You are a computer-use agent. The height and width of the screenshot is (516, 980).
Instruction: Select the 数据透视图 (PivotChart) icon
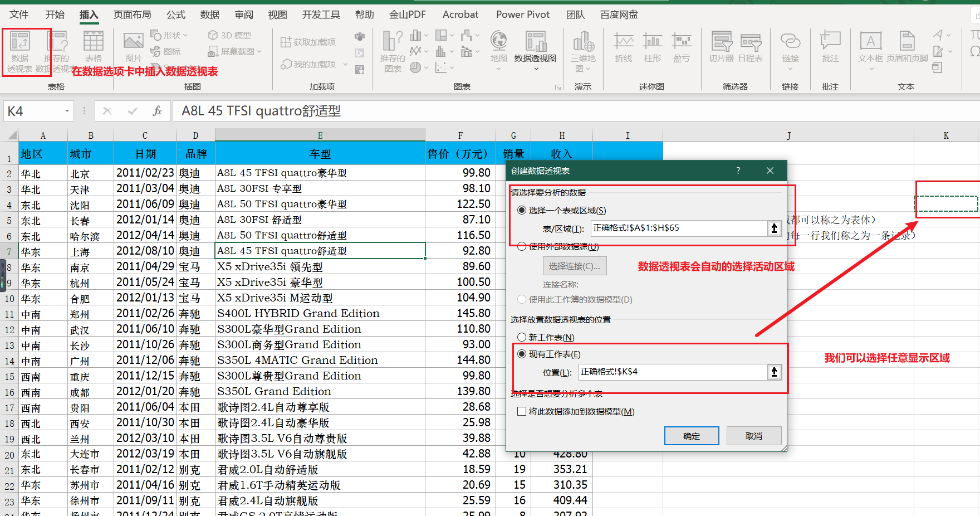(535, 50)
